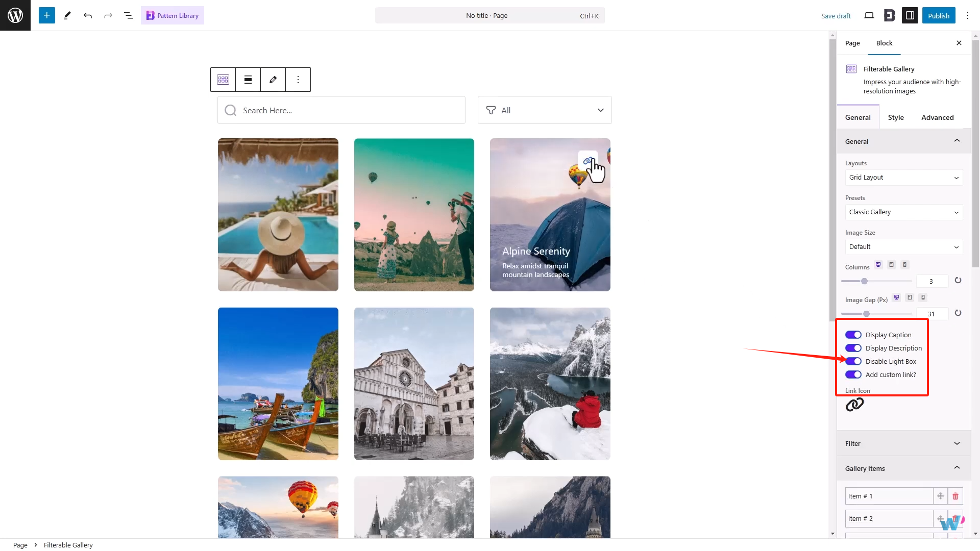Open the Classic Gallery presets dropdown
Image resolution: width=980 pixels, height=551 pixels.
coord(903,212)
